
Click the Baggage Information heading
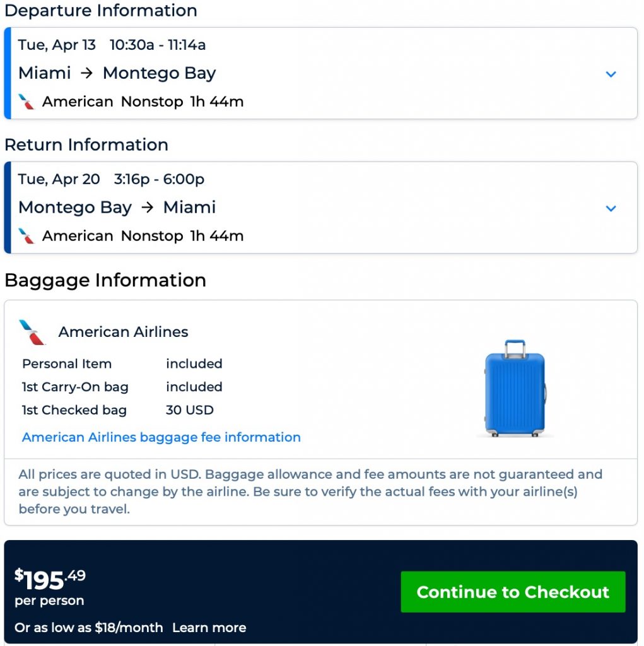point(105,280)
